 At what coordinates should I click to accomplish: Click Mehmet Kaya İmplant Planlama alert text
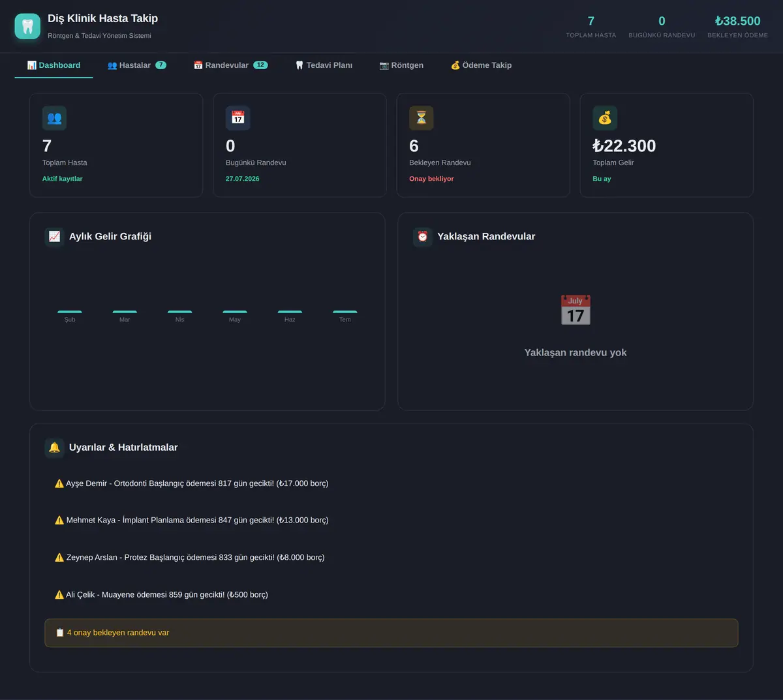pos(197,520)
